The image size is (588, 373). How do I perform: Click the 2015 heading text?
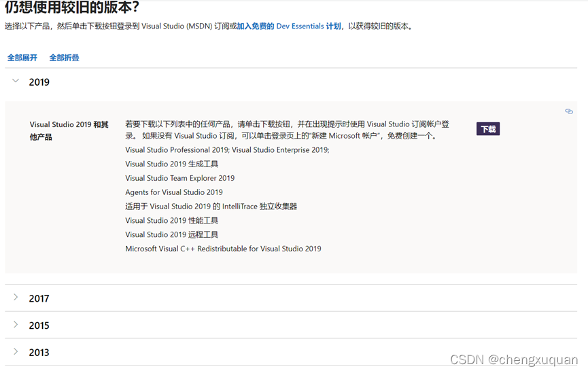pos(39,325)
